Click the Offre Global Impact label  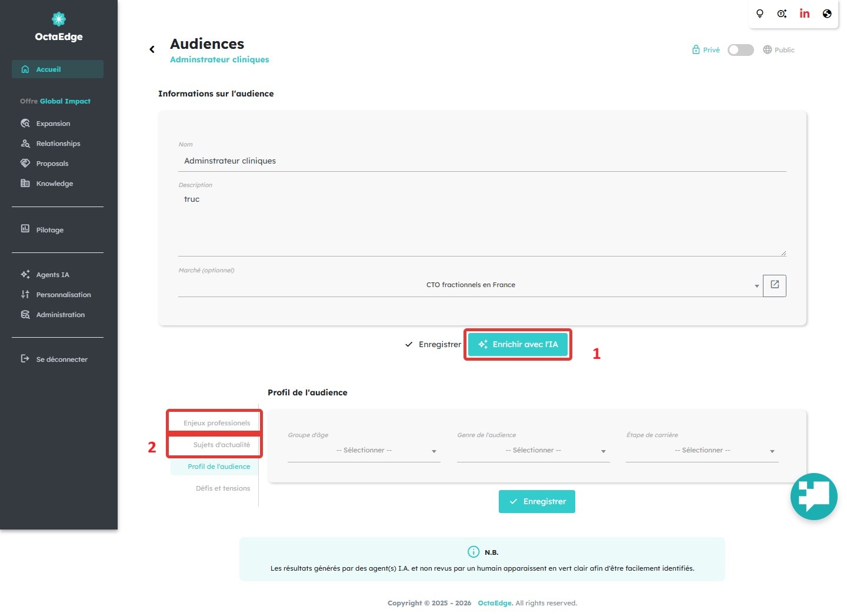tap(55, 101)
